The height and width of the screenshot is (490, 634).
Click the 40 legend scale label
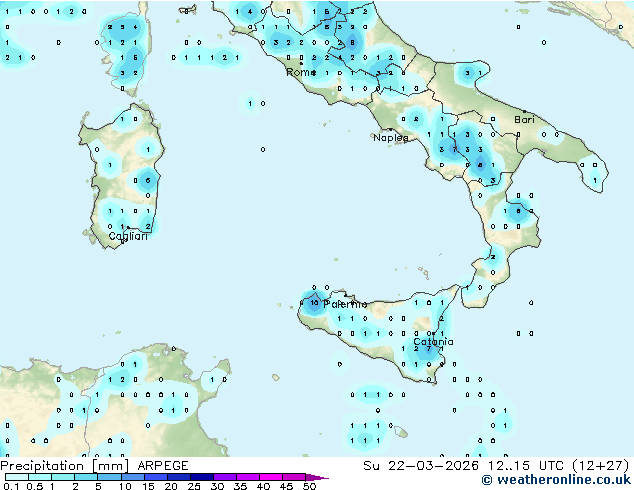[263, 486]
